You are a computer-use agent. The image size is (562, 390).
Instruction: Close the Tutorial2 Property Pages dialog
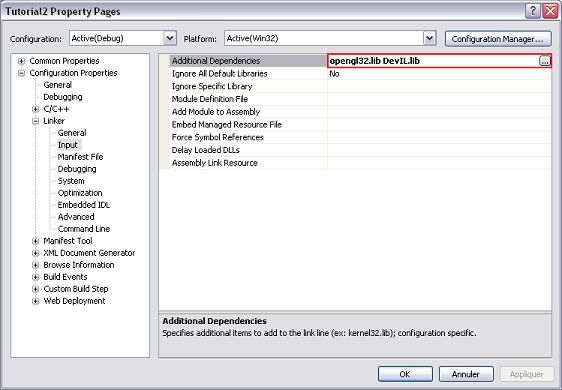pyautogui.click(x=550, y=11)
